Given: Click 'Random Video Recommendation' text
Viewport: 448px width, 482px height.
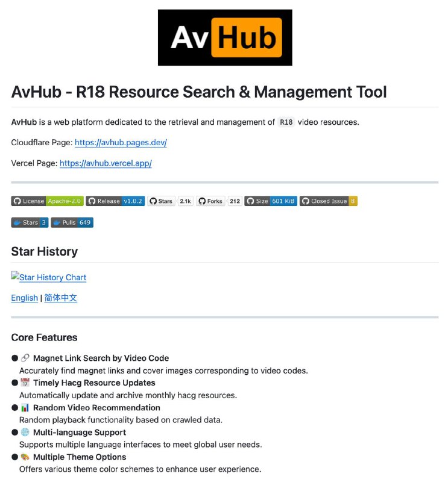Looking at the screenshot, I should coord(96,408).
